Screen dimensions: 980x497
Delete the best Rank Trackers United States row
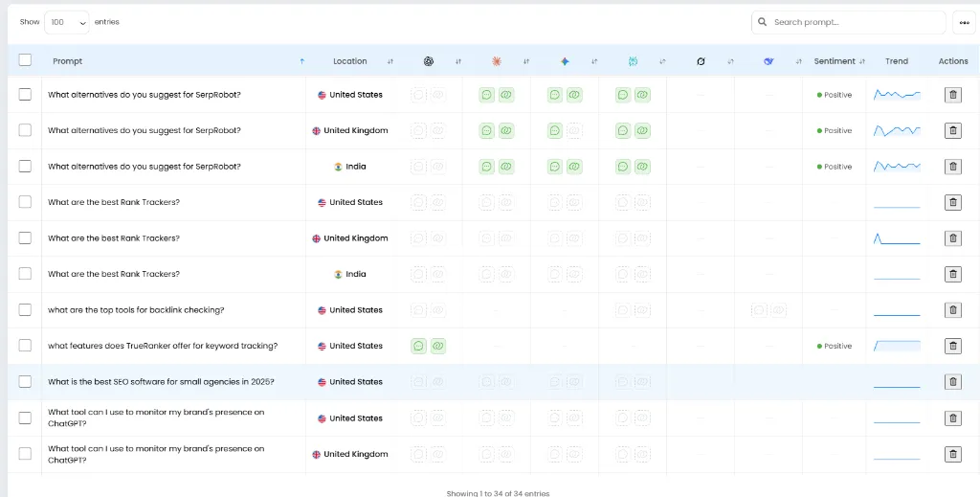coord(952,202)
